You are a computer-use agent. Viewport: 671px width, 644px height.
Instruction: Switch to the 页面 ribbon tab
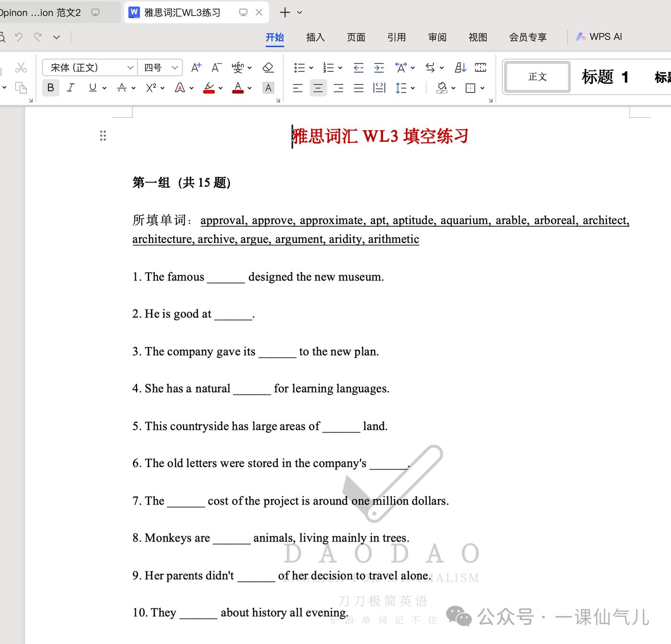tap(356, 37)
